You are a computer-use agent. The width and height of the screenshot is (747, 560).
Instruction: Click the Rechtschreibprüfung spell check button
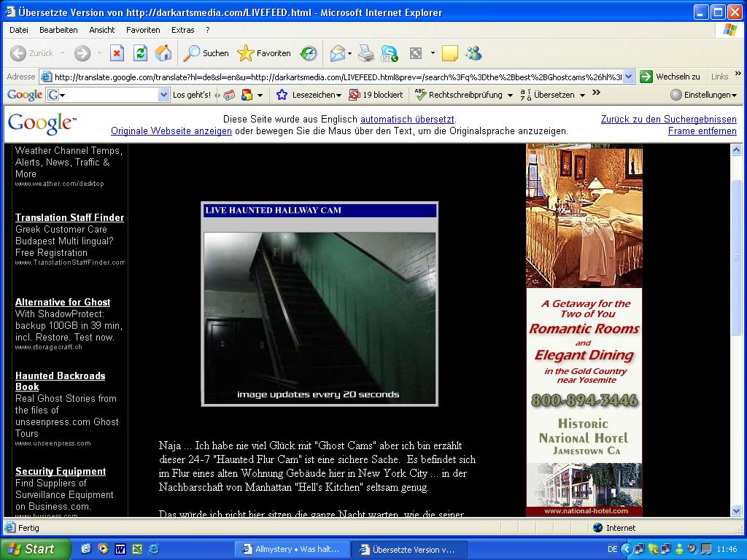point(460,95)
